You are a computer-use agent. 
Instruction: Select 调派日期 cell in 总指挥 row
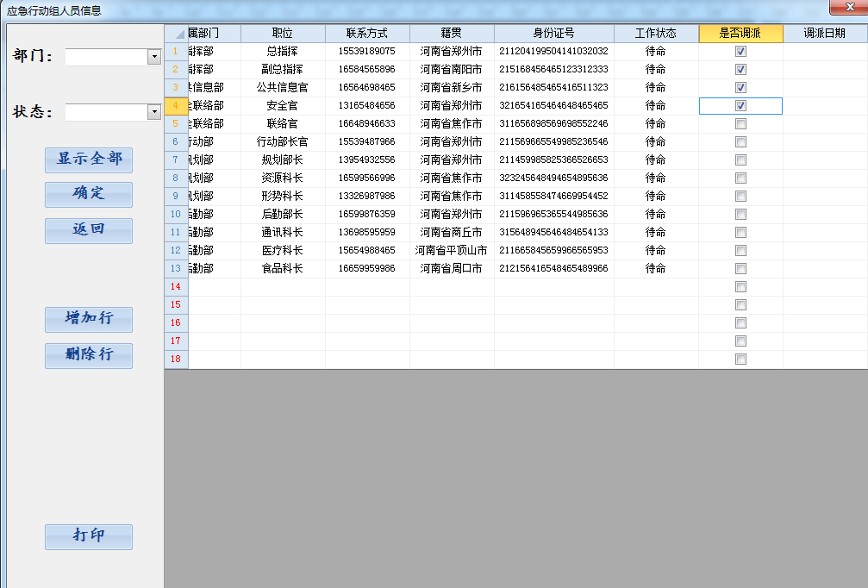[825, 51]
